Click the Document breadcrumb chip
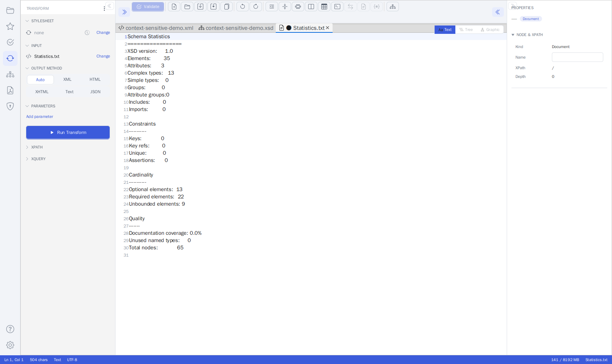The width and height of the screenshot is (612, 364). tap(531, 19)
